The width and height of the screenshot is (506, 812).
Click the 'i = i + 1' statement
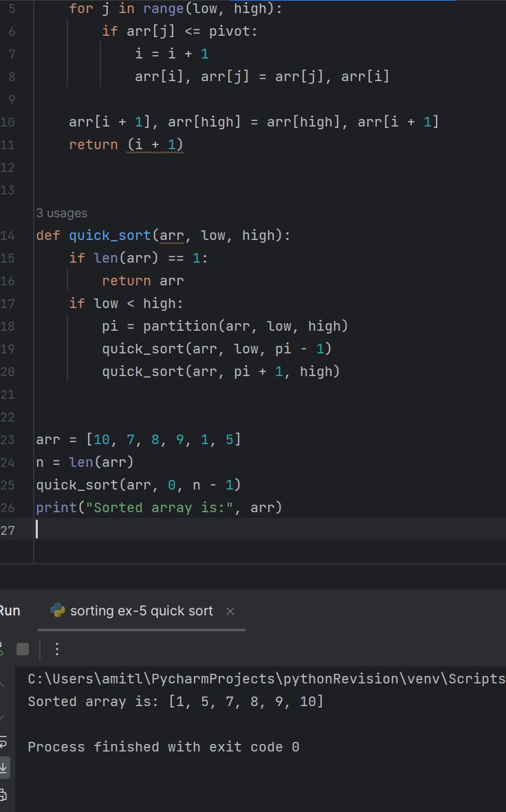click(172, 54)
